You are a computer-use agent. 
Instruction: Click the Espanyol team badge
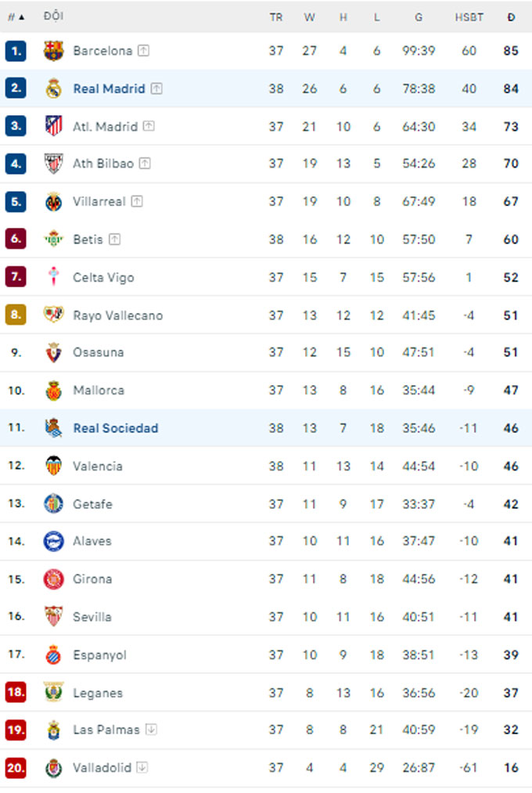[x=53, y=654]
